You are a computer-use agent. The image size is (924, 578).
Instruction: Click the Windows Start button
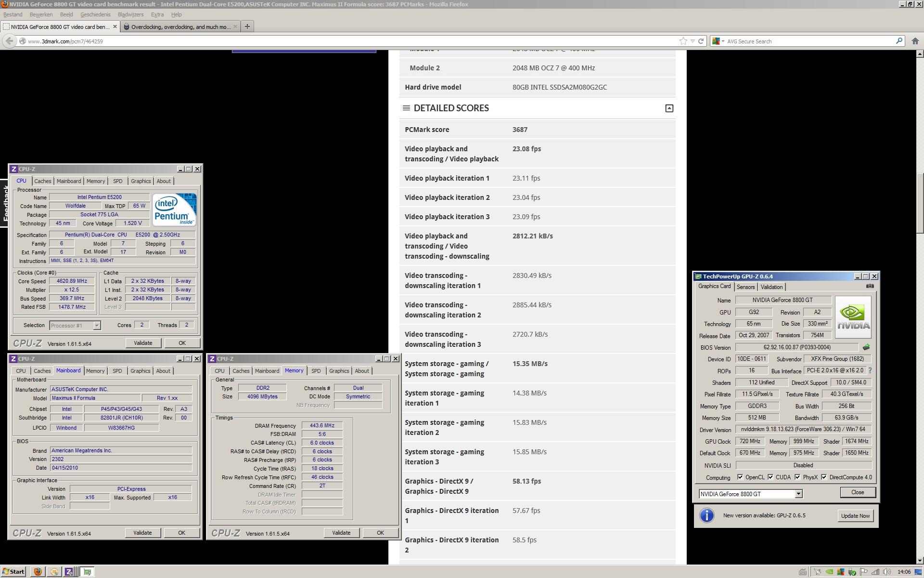pyautogui.click(x=13, y=572)
